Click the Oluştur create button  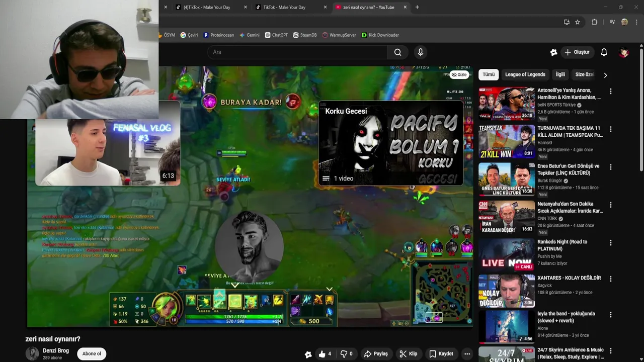[x=577, y=52]
